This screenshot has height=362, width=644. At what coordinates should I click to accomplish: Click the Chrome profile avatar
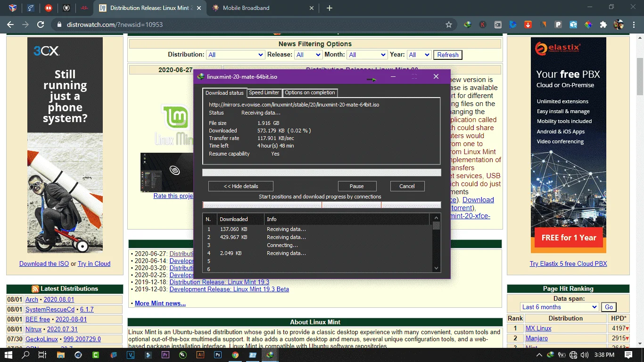click(618, 25)
